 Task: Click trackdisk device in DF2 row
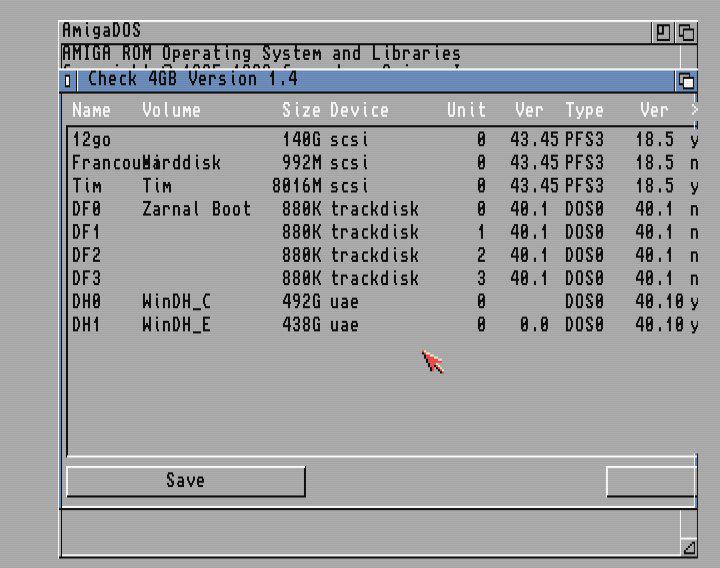(374, 255)
